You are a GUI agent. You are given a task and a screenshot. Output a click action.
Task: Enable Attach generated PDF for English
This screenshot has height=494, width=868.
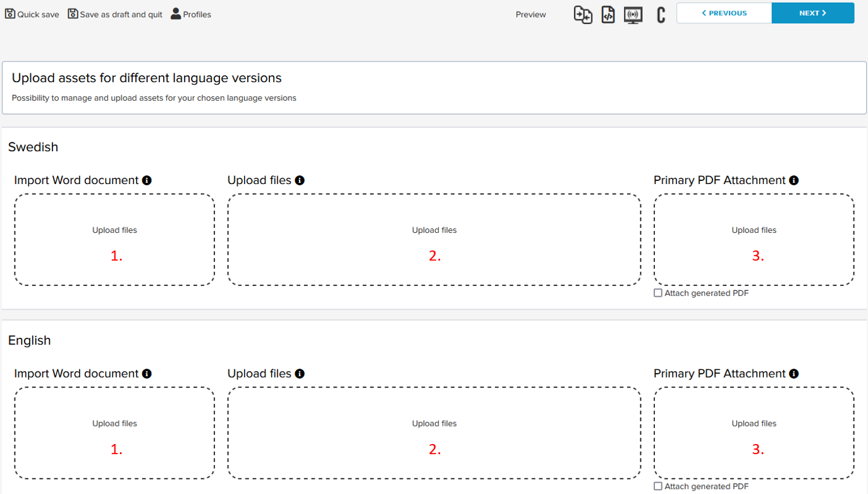click(x=658, y=486)
